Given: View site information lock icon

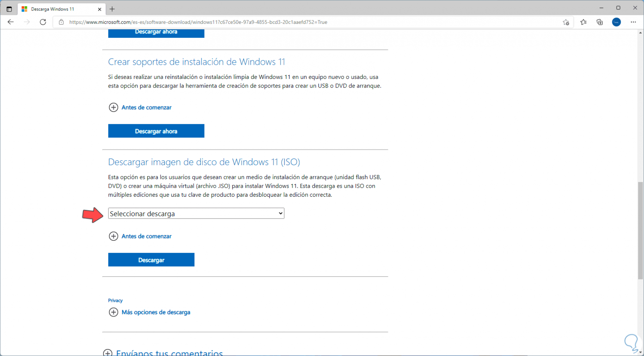Looking at the screenshot, I should (61, 22).
